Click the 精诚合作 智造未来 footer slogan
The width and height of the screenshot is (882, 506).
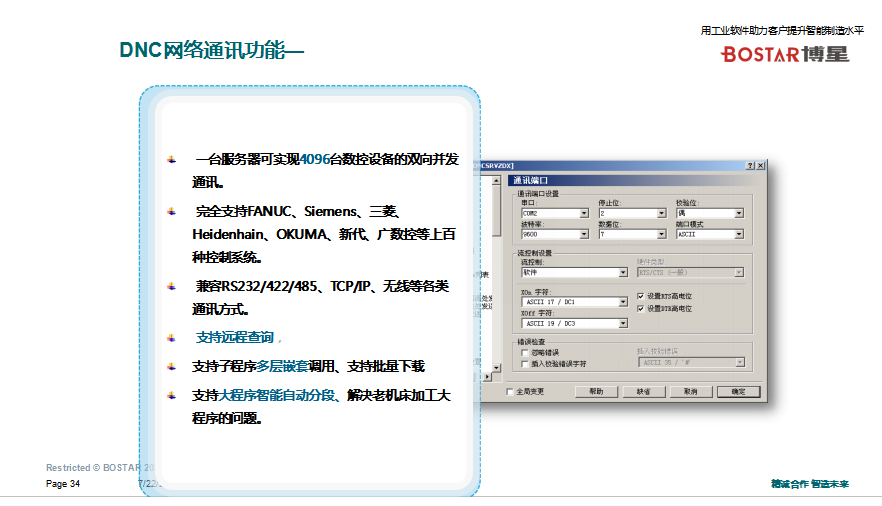(809, 484)
